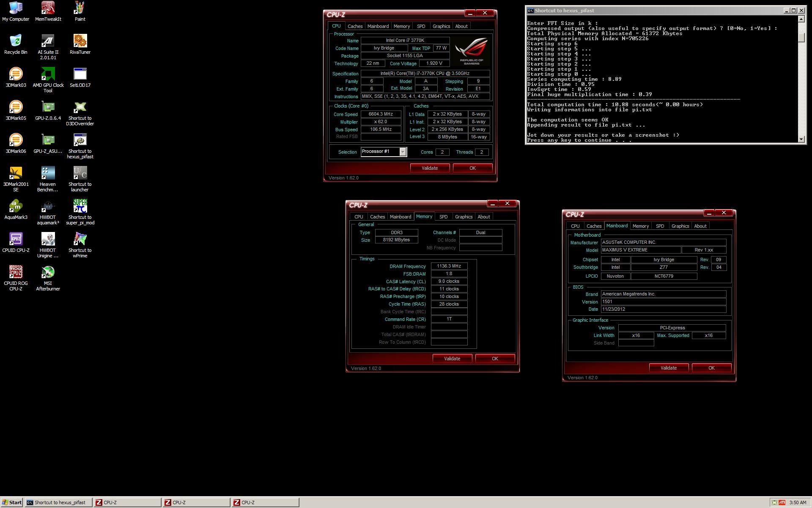Click the Core Speed value 6604.3 MHz
Screen dimensions: 812x508
click(381, 114)
